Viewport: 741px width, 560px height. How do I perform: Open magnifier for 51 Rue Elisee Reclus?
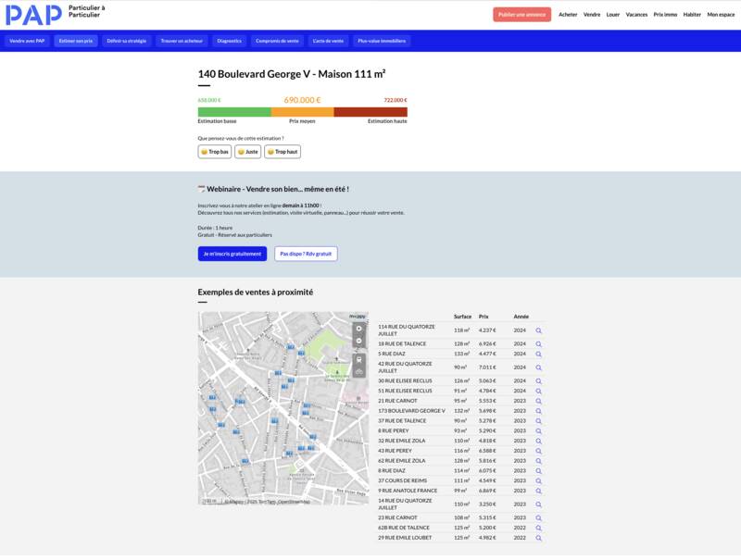[x=538, y=391]
